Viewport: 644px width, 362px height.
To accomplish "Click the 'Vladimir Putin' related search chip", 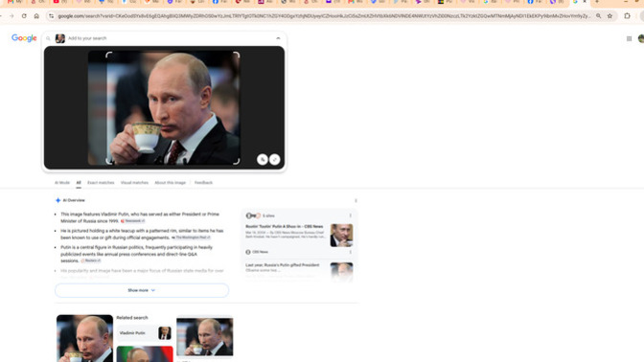I will [x=145, y=333].
